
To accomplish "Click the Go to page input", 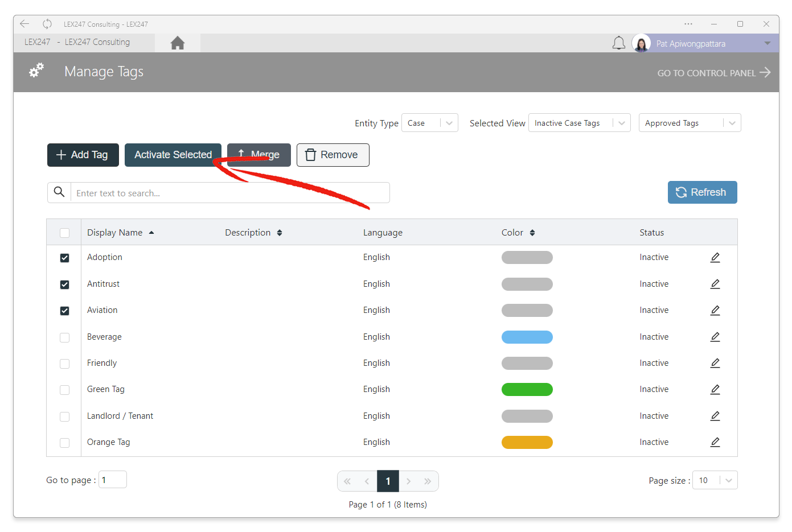I will pyautogui.click(x=113, y=480).
